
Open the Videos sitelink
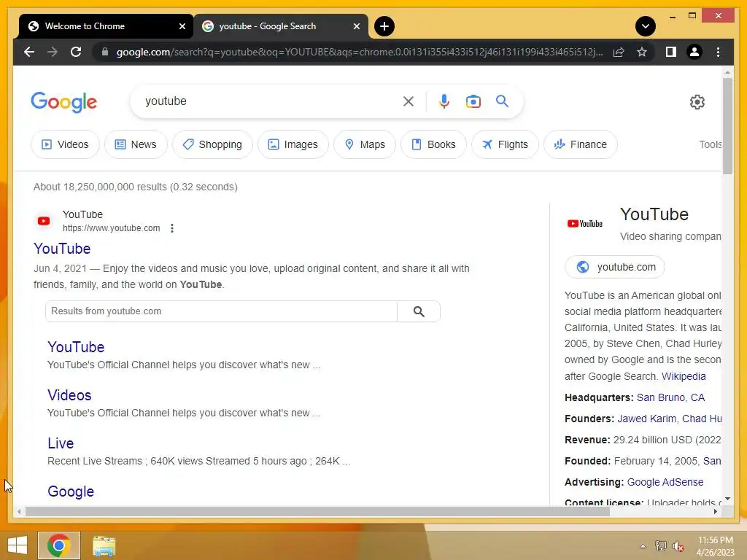pyautogui.click(x=69, y=395)
